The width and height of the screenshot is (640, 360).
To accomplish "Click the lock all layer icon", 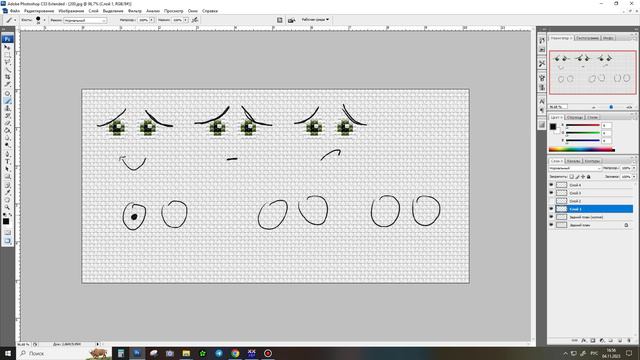I will pyautogui.click(x=589, y=177).
